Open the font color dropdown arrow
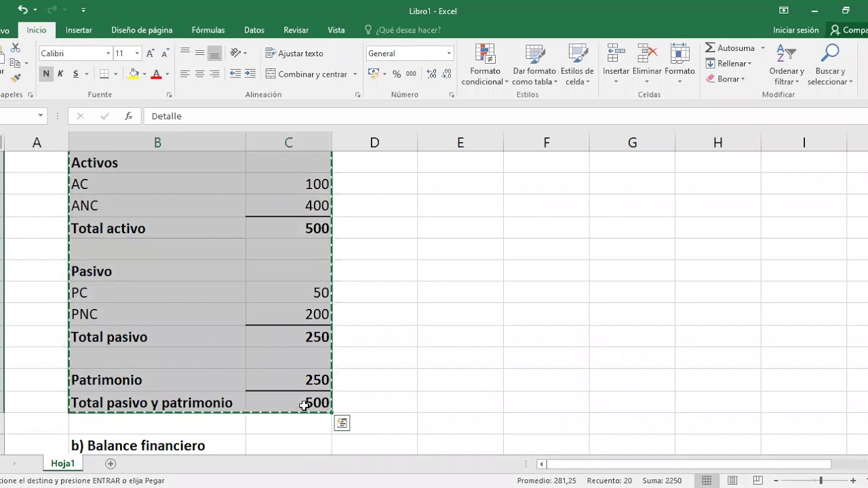Screen dimensions: 868x488 167,75
